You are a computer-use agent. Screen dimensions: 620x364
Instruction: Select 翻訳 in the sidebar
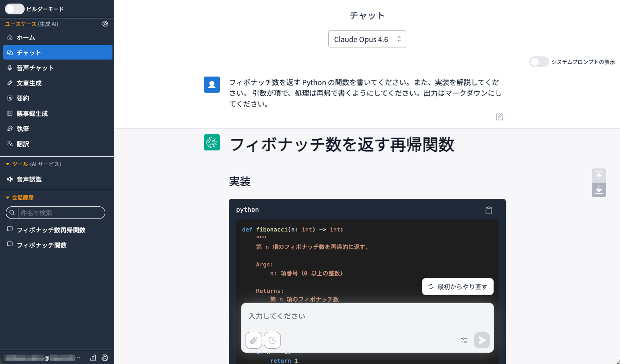pos(57,144)
